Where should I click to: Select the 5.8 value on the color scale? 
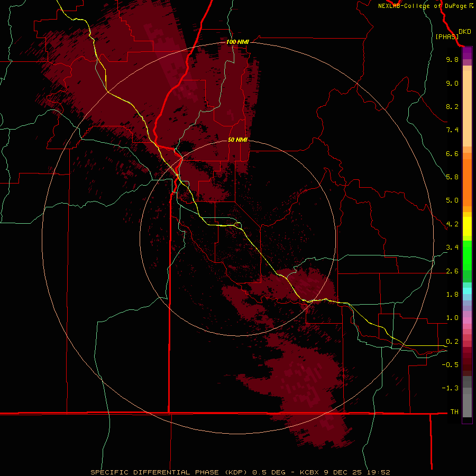452,177
